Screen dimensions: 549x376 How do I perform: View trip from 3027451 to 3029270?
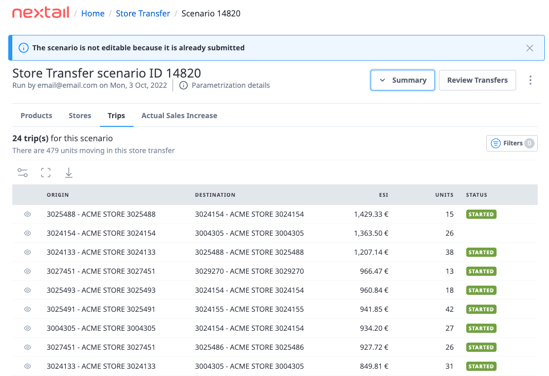[x=27, y=271]
